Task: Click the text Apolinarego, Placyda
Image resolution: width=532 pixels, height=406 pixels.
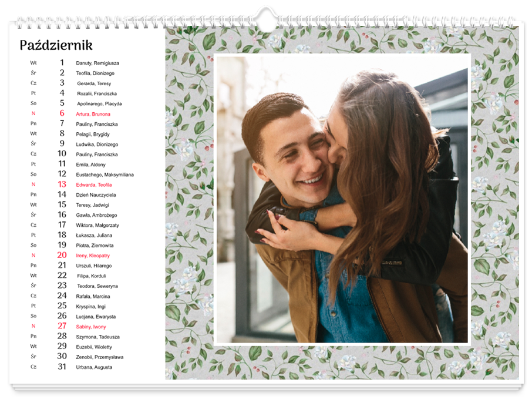Action: pos(99,104)
